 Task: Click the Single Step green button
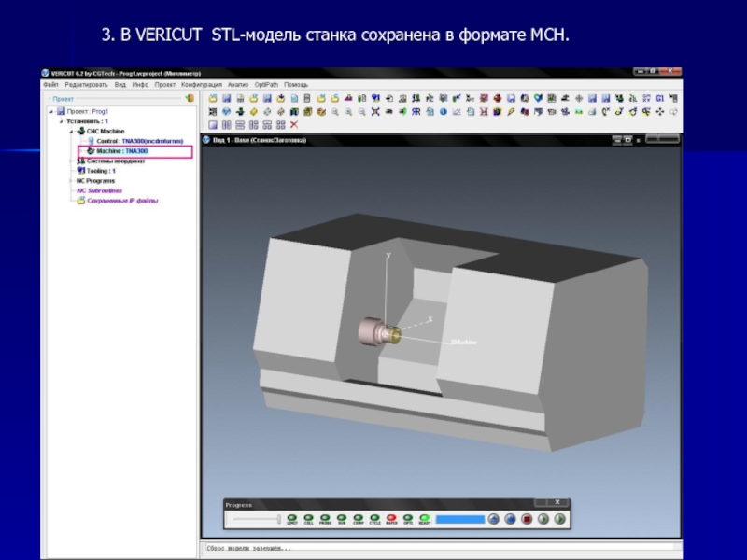[543, 519]
